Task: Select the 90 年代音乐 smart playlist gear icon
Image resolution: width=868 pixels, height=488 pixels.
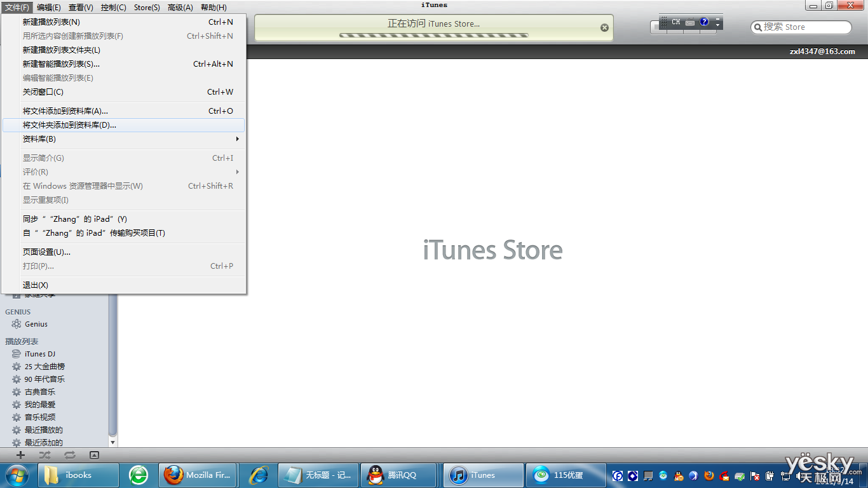Action: [17, 379]
